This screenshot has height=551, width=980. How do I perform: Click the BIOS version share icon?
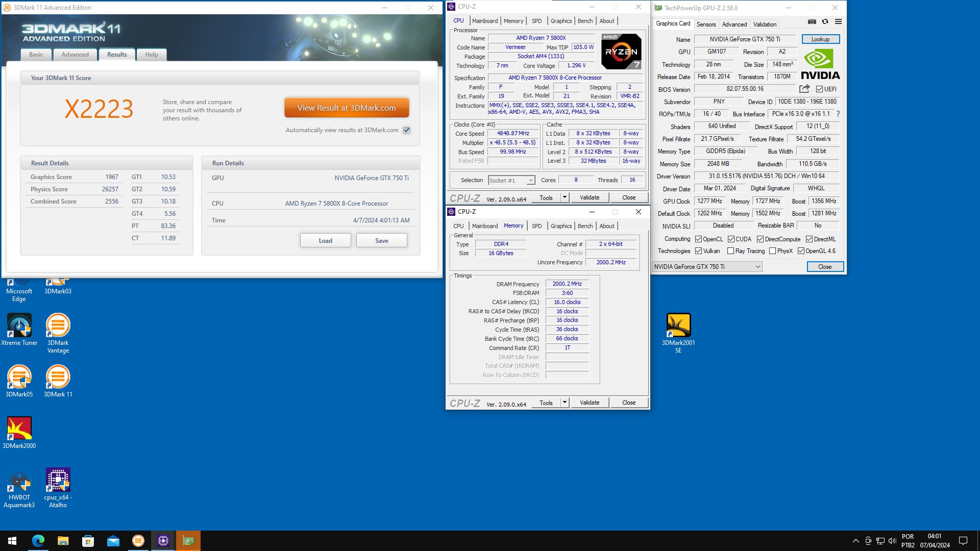click(x=805, y=89)
